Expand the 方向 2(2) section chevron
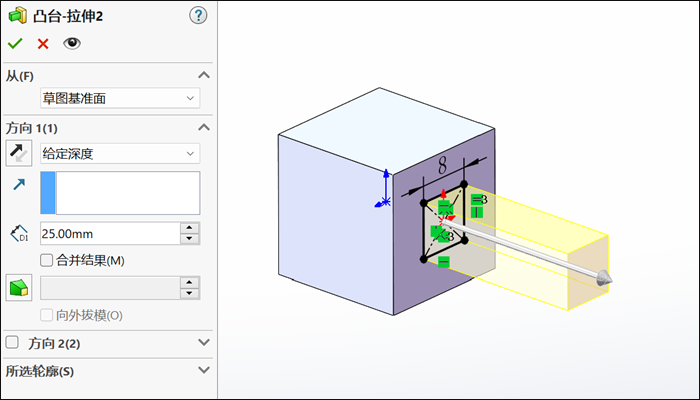Image resolution: width=700 pixels, height=400 pixels. pos(204,342)
